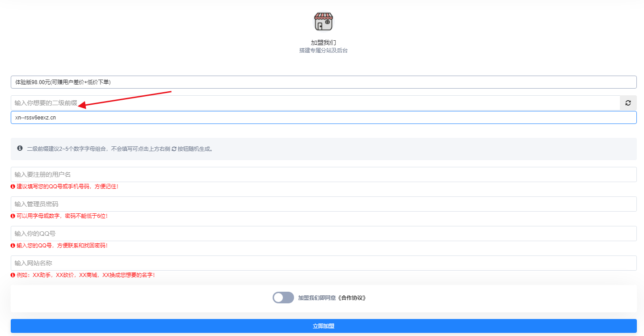Expand the xn--rssv6eexz.cn domain dropdown
The height and width of the screenshot is (336, 644).
[x=323, y=118]
